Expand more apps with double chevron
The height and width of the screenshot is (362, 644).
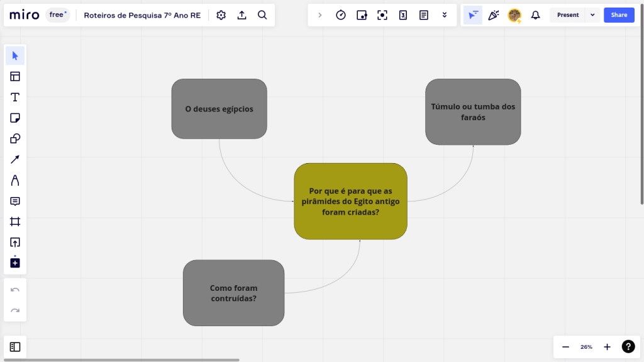445,15
